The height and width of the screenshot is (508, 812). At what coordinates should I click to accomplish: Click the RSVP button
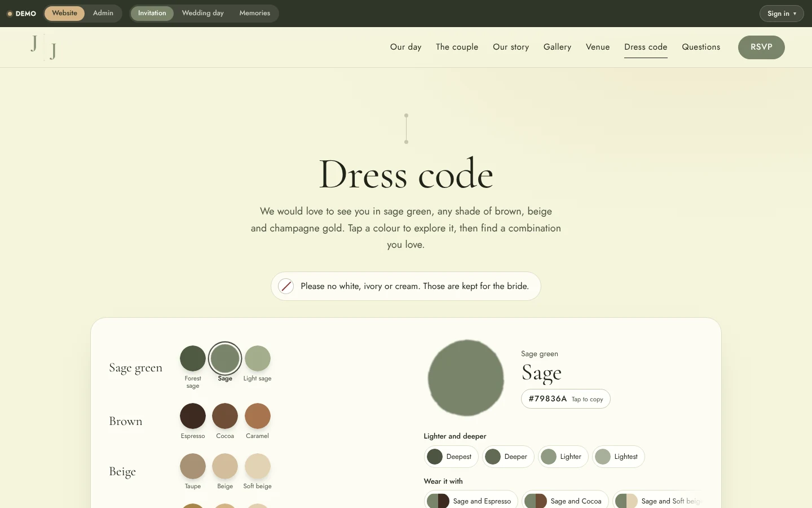coord(761,47)
